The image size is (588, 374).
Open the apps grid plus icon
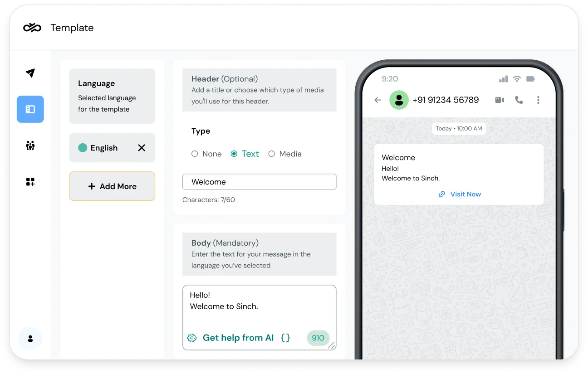[30, 182]
